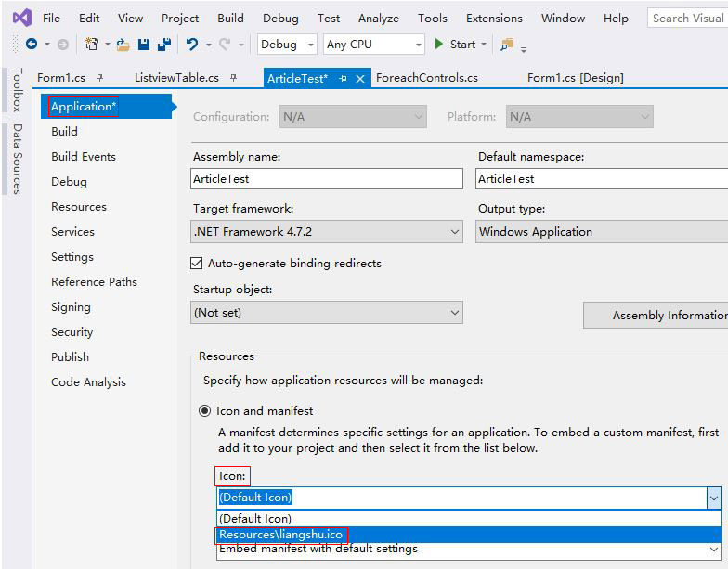Collapse the Icon combo box arrow
The image size is (728, 569).
714,498
